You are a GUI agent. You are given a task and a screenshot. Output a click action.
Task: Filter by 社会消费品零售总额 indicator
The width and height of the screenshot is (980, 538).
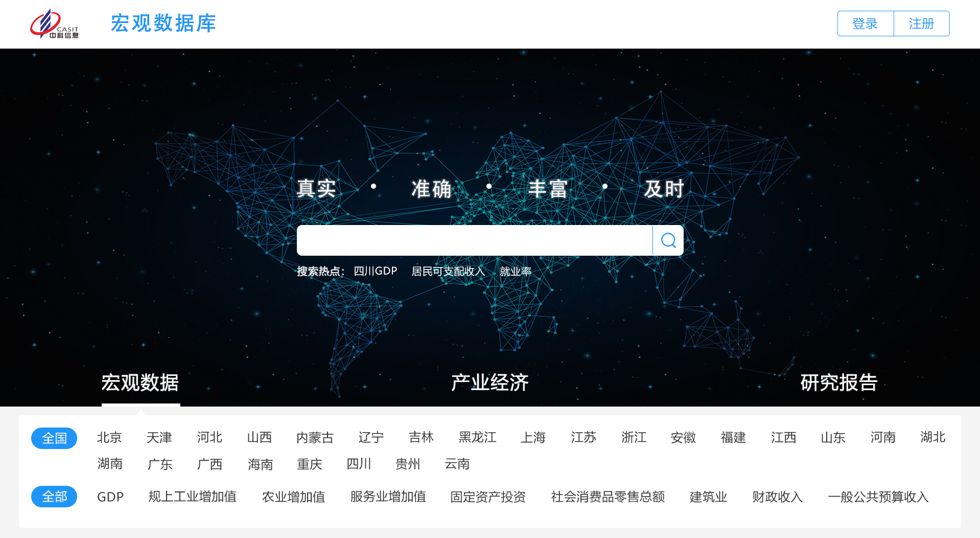[x=608, y=497]
